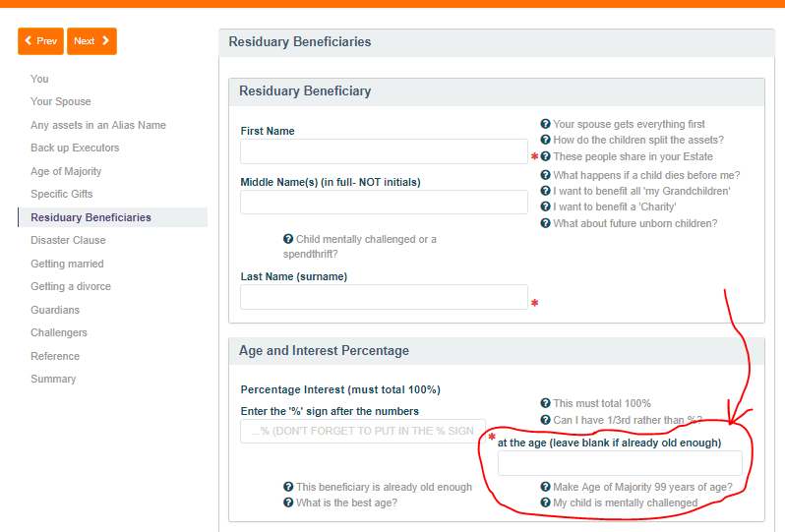Focus the First Name input field
Viewport: 785px width, 532px height.
pyautogui.click(x=384, y=151)
